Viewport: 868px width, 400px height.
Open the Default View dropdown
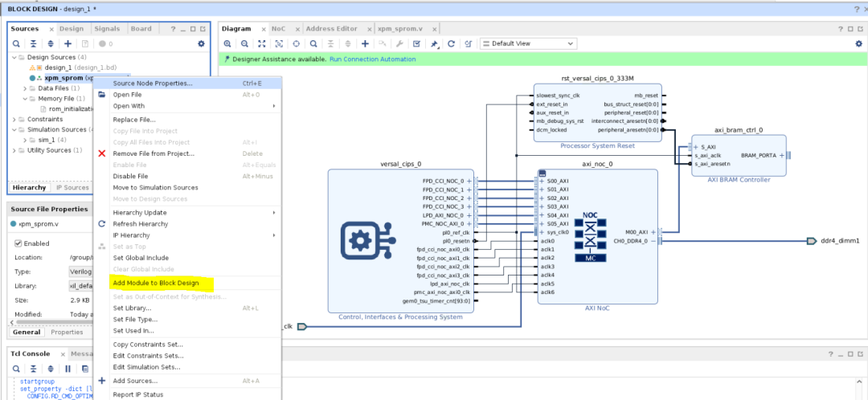point(528,43)
